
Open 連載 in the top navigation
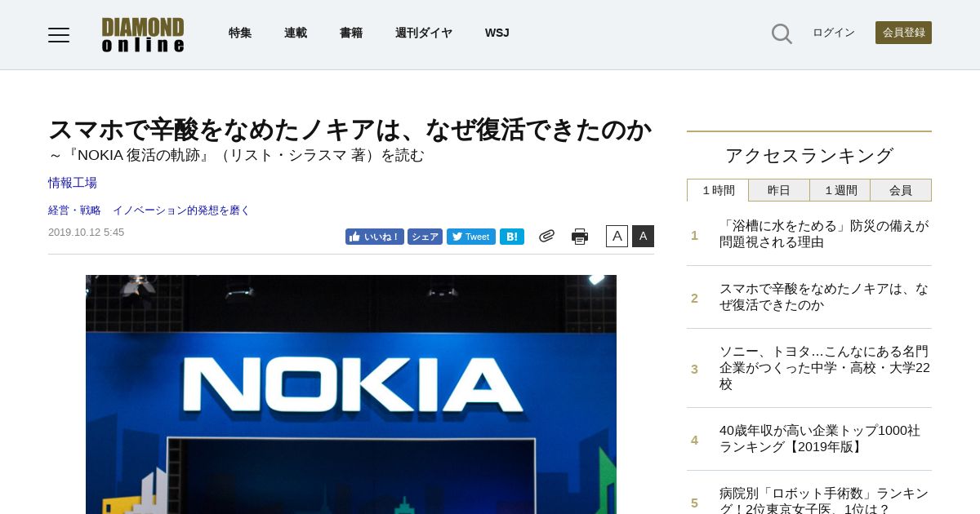click(296, 33)
